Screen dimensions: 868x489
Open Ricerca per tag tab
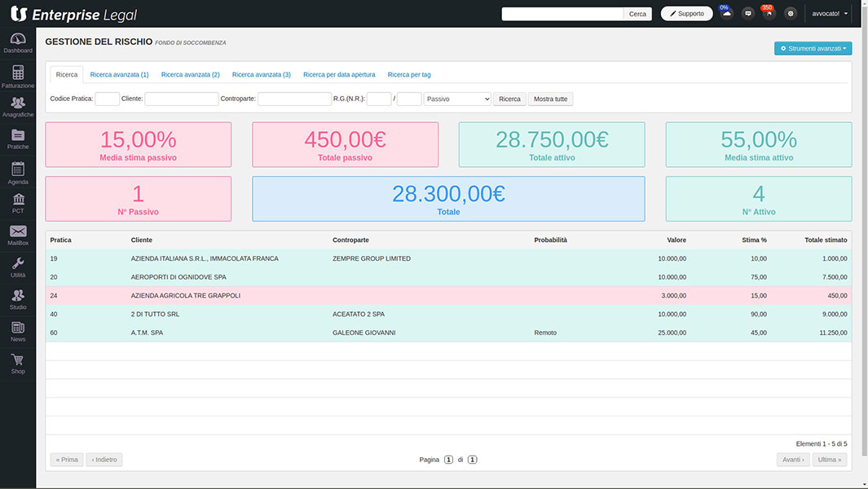(x=409, y=75)
